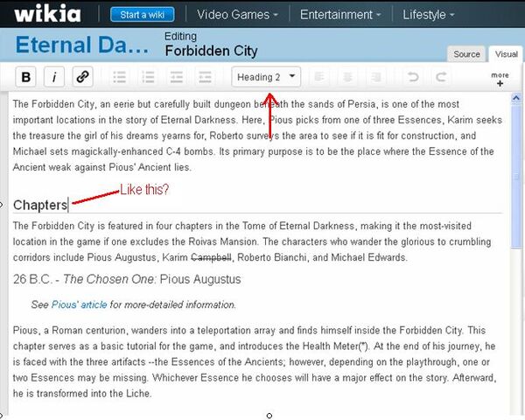Image resolution: width=525 pixels, height=420 pixels.
Task: Apply bulleted list formatting
Action: [119, 77]
